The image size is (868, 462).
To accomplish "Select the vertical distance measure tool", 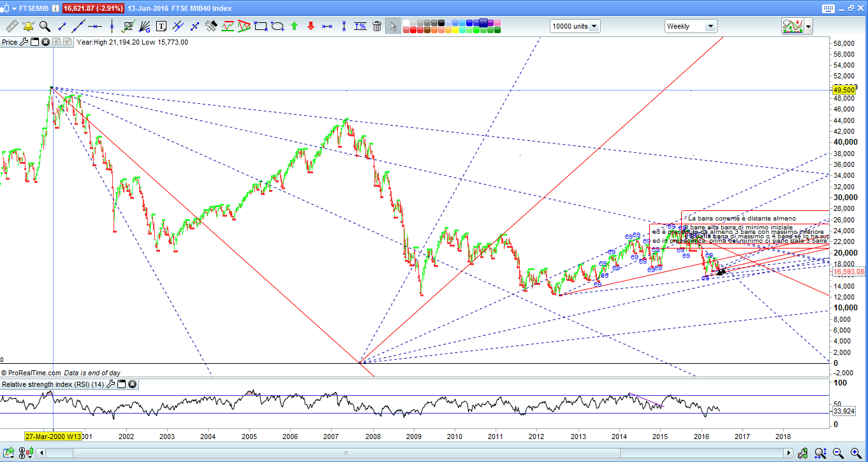I will [344, 26].
